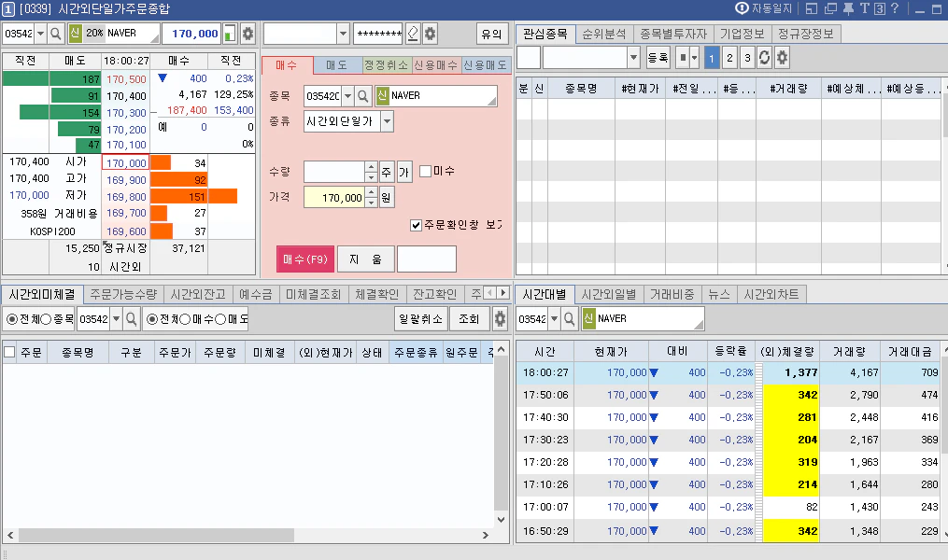Click the 가 button beside quantity field
The height and width of the screenshot is (560, 948).
coord(403,172)
